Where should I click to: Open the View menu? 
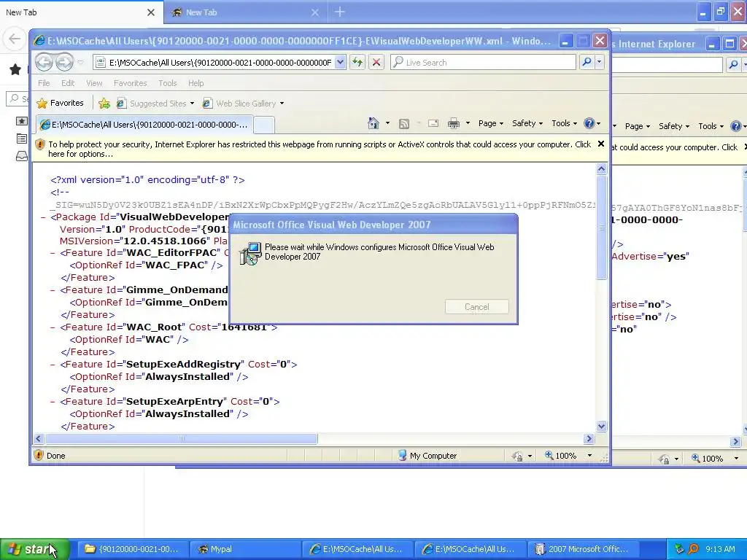[x=94, y=83]
